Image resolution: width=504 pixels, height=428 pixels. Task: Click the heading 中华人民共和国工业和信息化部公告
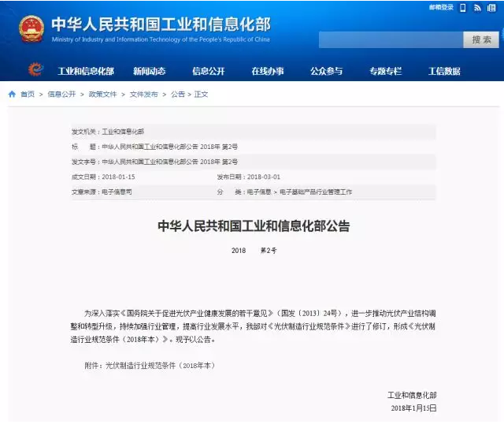click(254, 226)
